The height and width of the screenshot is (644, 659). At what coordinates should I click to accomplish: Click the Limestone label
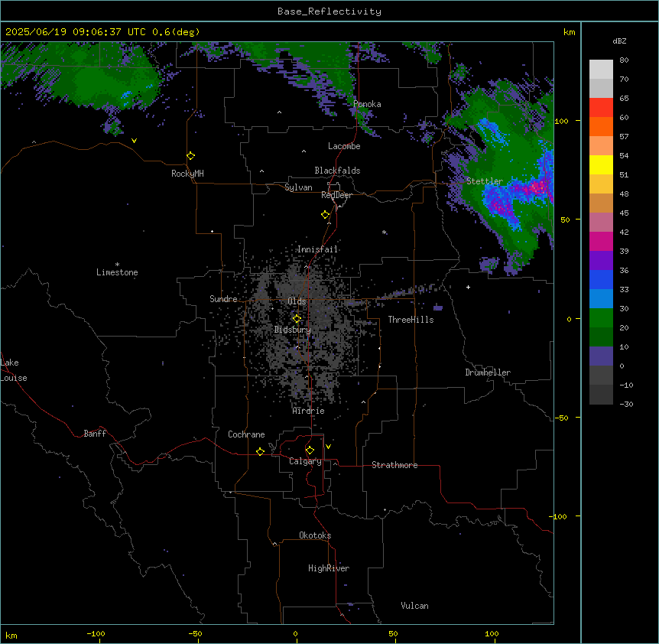coord(117,272)
